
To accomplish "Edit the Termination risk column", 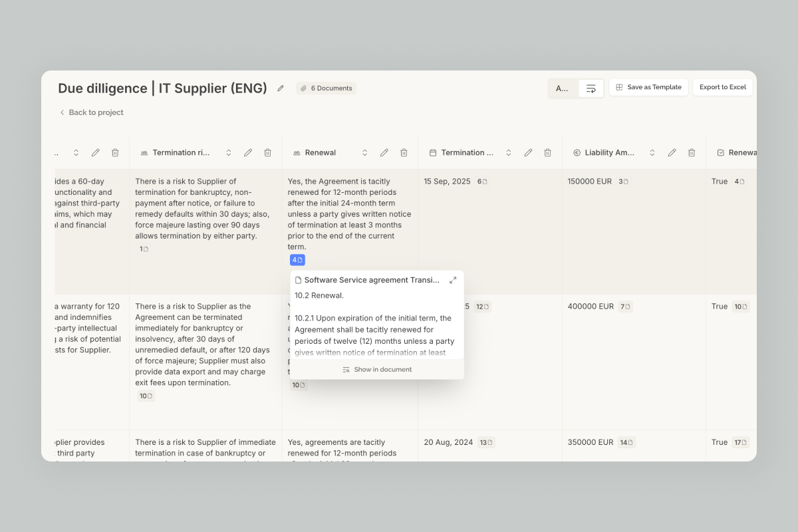I will pyautogui.click(x=248, y=153).
